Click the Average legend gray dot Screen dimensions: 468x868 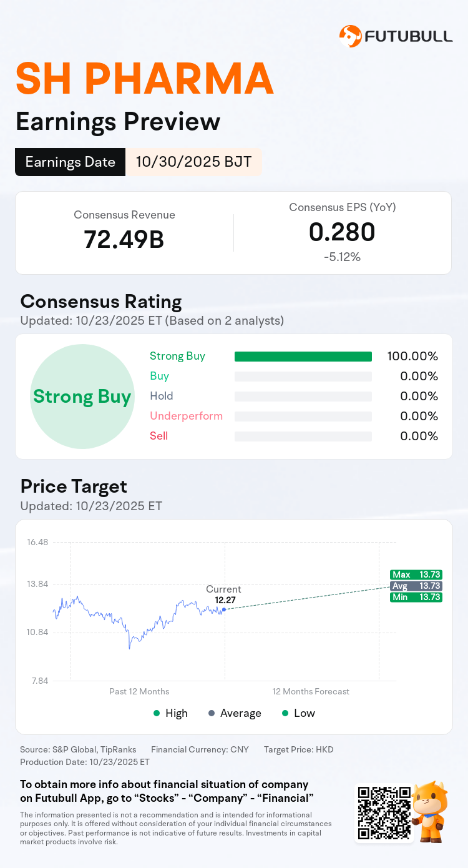(212, 713)
